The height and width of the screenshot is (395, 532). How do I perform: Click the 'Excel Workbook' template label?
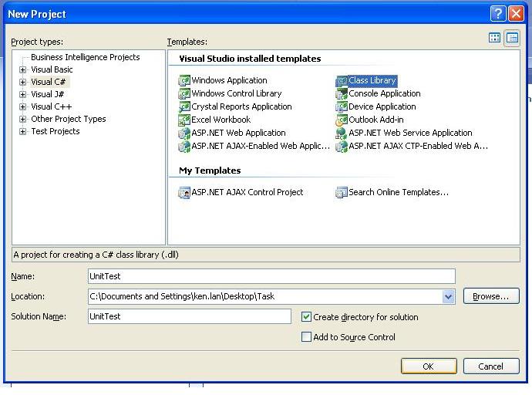point(221,120)
